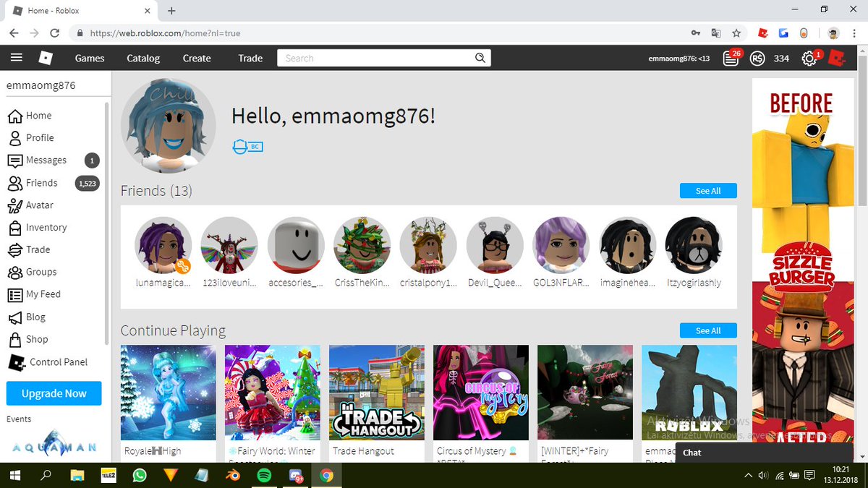The height and width of the screenshot is (488, 868).
Task: Open File Explorer from the taskbar
Action: click(77, 475)
